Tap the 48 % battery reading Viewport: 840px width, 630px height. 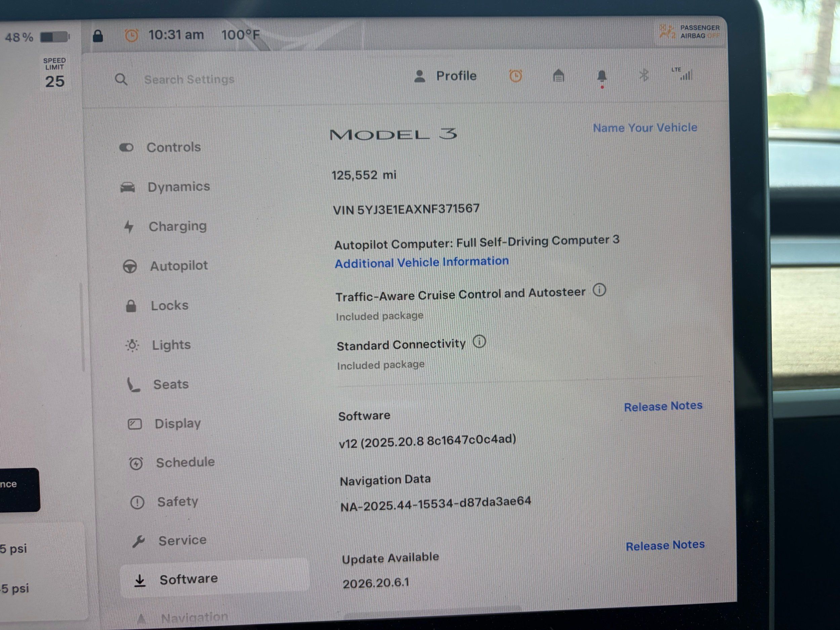[19, 38]
